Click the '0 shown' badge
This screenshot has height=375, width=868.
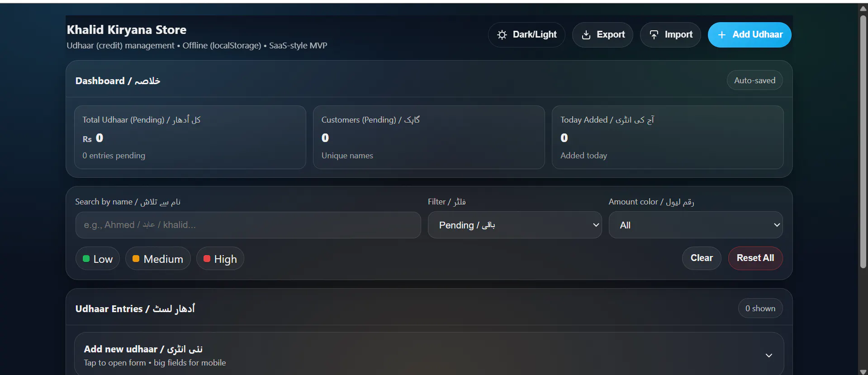[760, 309]
